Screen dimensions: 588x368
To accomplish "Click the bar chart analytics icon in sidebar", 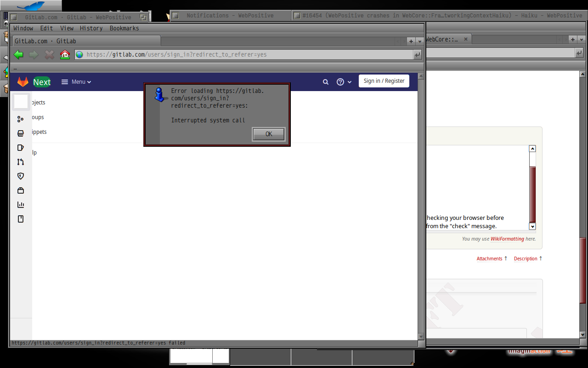I will [x=20, y=205].
